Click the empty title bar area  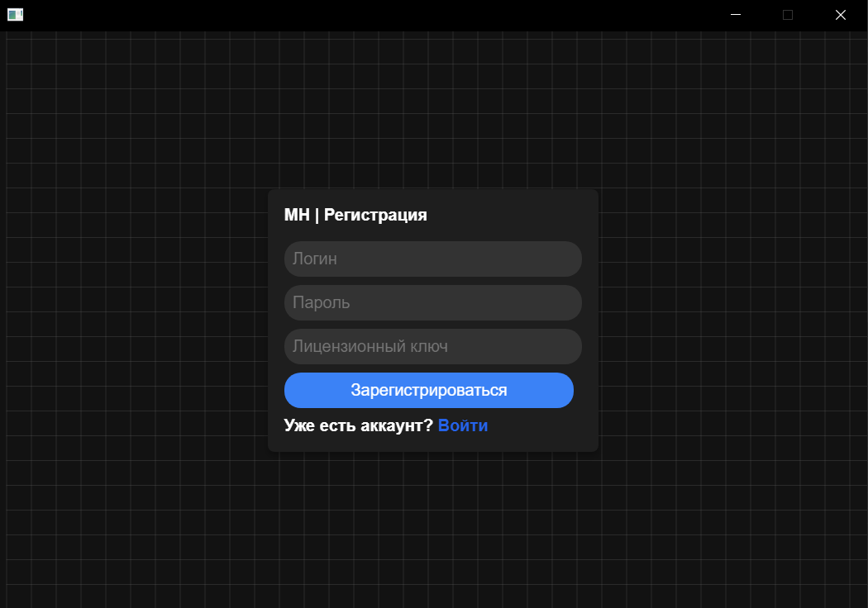372,15
